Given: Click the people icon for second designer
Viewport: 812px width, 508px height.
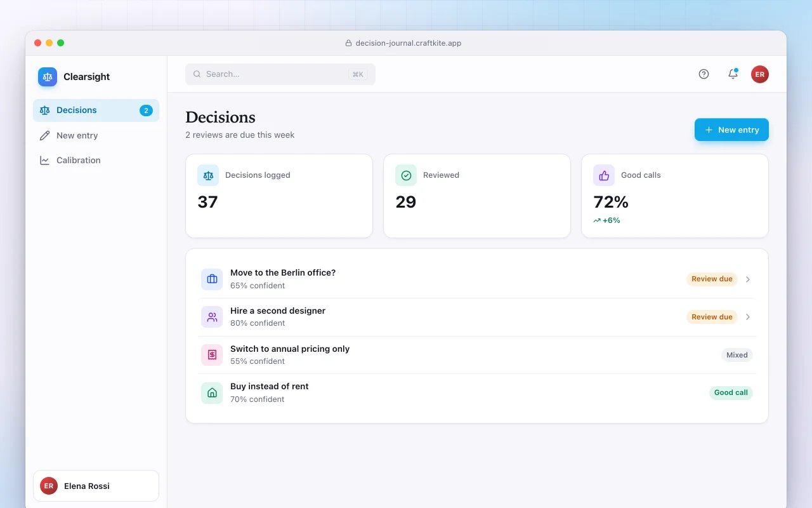Looking at the screenshot, I should tap(212, 317).
